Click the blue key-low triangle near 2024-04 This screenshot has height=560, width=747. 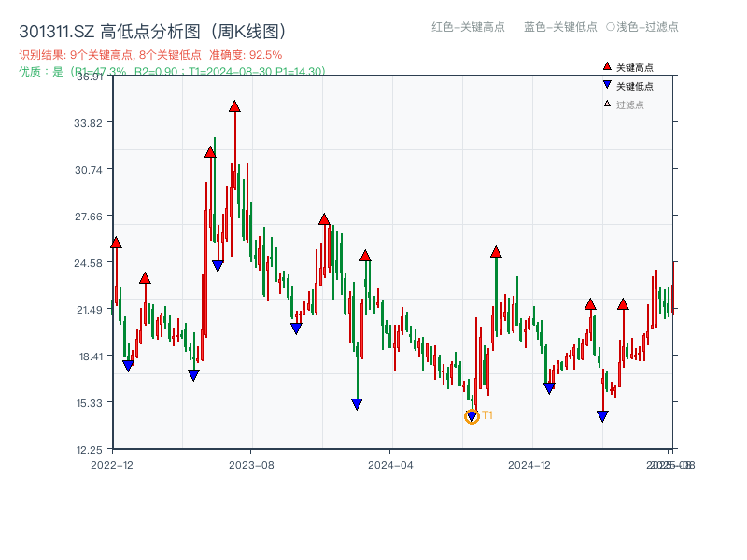click(358, 403)
